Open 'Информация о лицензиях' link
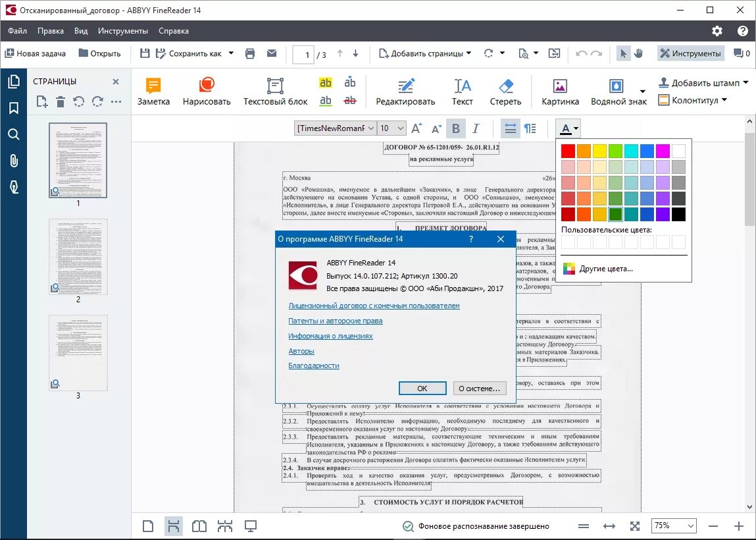756x540 pixels. [x=330, y=336]
